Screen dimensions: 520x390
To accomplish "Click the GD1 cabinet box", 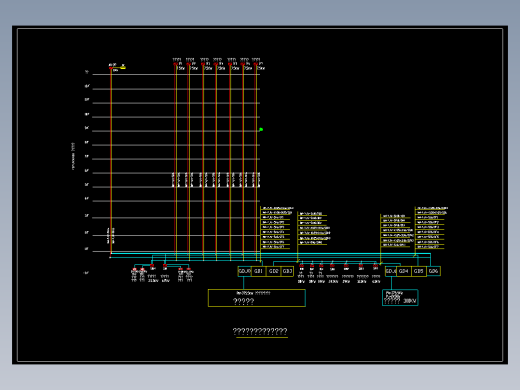I will (259, 271).
